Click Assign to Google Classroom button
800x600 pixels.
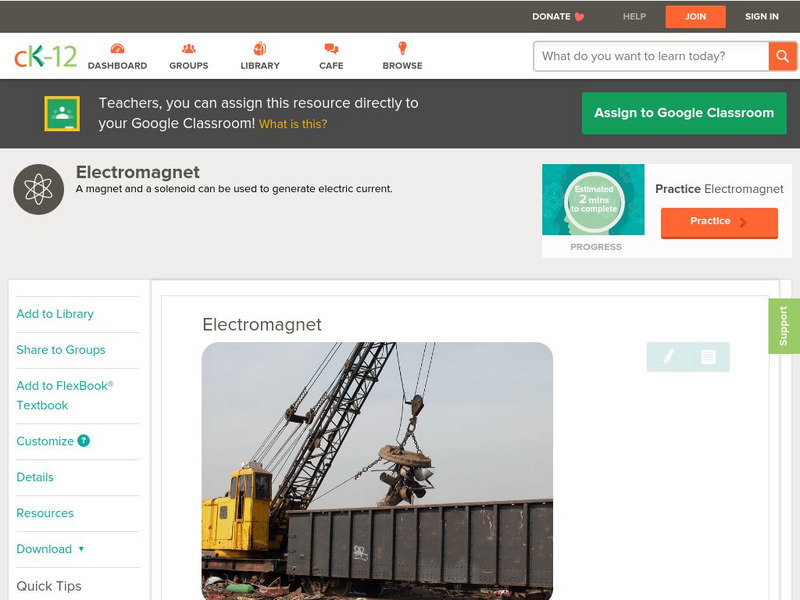pyautogui.click(x=684, y=113)
